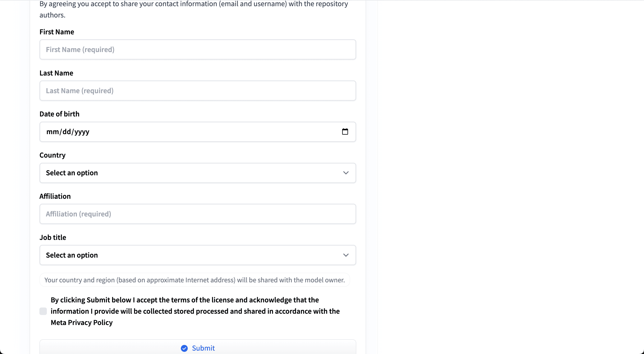Focus the First Name input field
The image size is (644, 354).
point(197,49)
